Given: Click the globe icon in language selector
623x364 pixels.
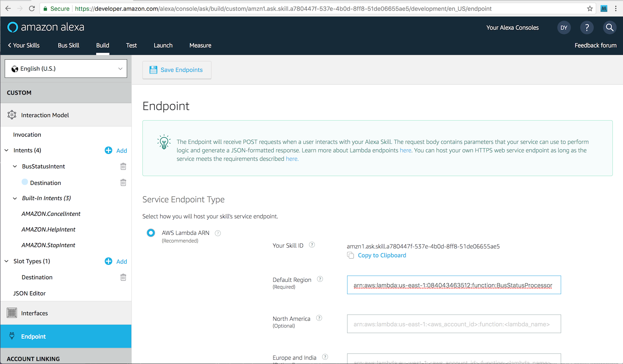Looking at the screenshot, I should pyautogui.click(x=15, y=69).
